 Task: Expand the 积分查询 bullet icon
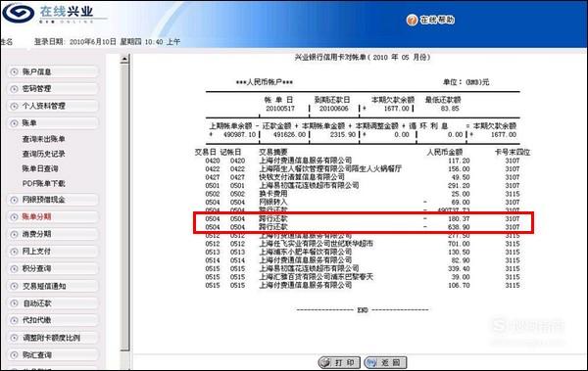point(15,268)
